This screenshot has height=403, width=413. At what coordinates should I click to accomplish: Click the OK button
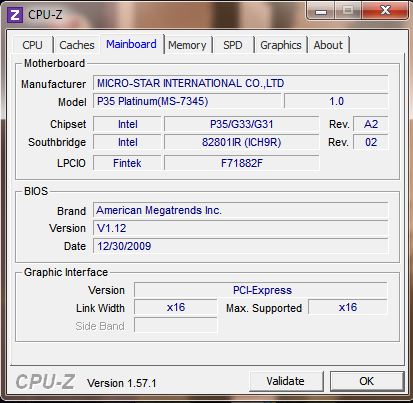367,381
